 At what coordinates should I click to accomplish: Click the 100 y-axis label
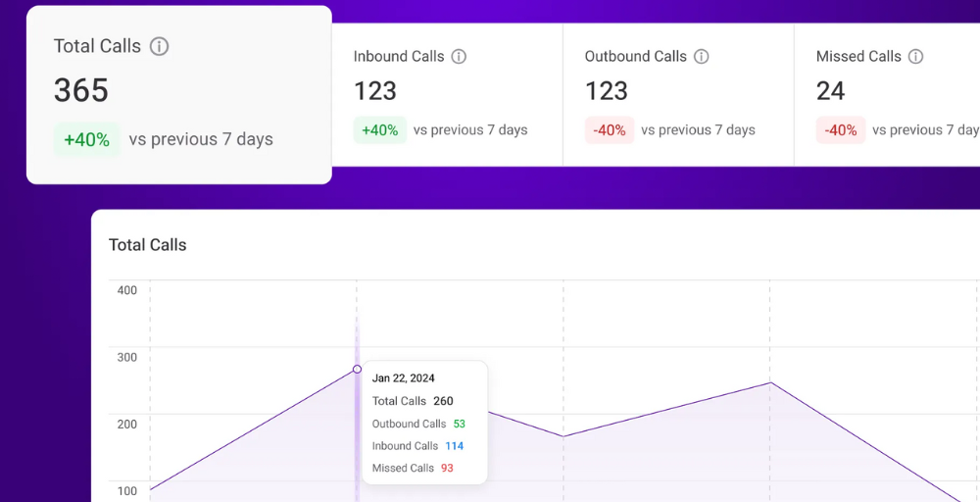point(126,491)
